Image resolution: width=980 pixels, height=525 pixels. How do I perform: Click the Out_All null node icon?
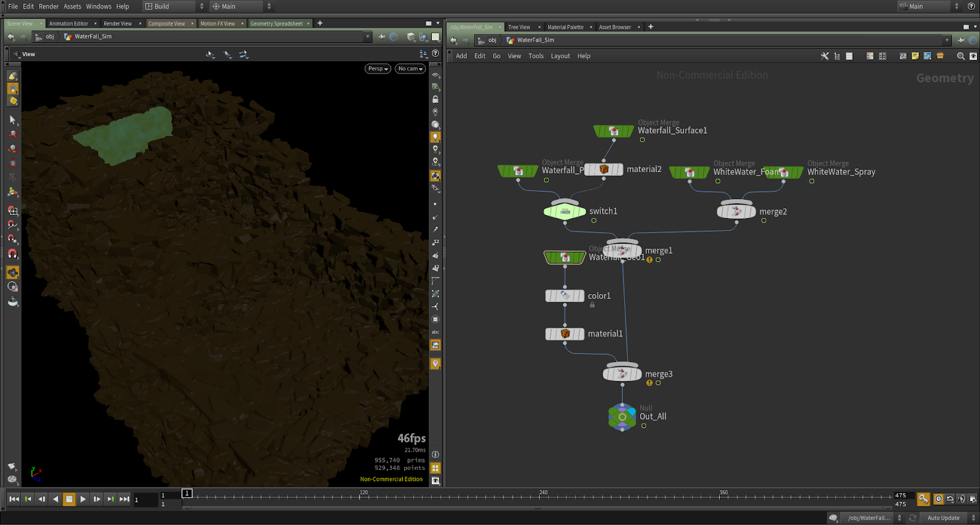(x=622, y=417)
